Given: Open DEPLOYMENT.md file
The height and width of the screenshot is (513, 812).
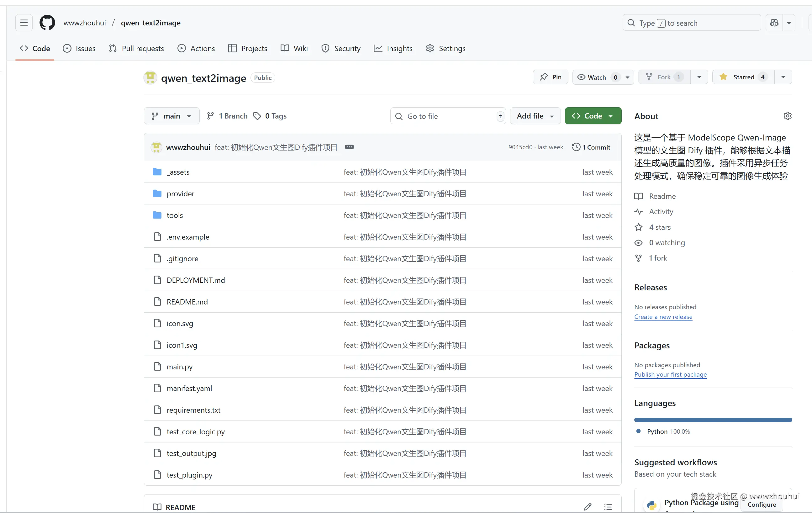Looking at the screenshot, I should [196, 280].
